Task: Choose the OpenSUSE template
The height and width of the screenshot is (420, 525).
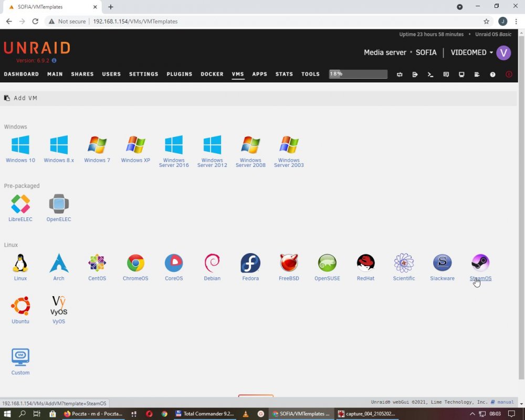Action: [327, 267]
